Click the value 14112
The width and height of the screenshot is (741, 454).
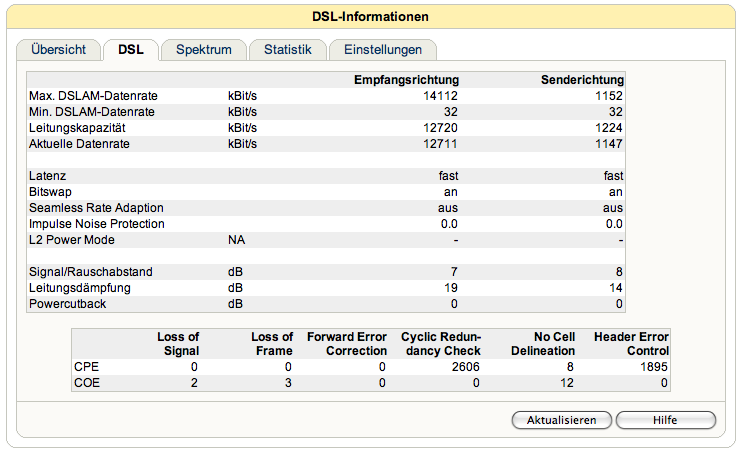click(440, 96)
